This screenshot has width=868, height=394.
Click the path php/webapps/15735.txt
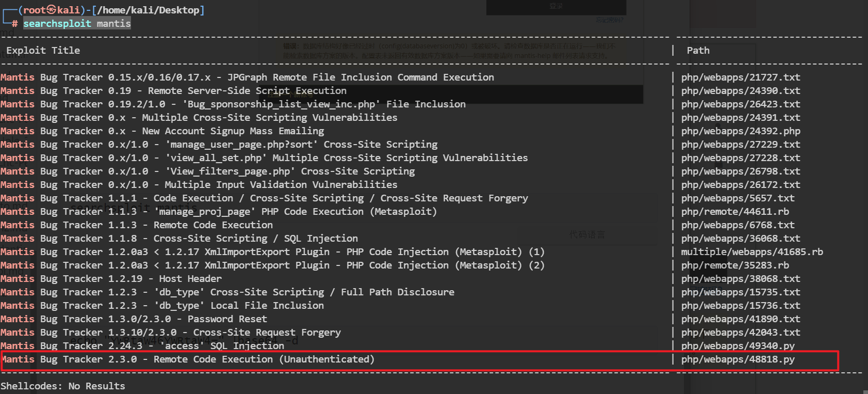point(741,292)
